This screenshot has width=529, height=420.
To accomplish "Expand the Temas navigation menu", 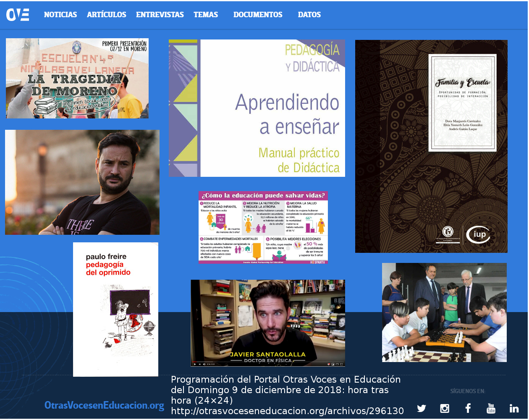I will tap(206, 15).
